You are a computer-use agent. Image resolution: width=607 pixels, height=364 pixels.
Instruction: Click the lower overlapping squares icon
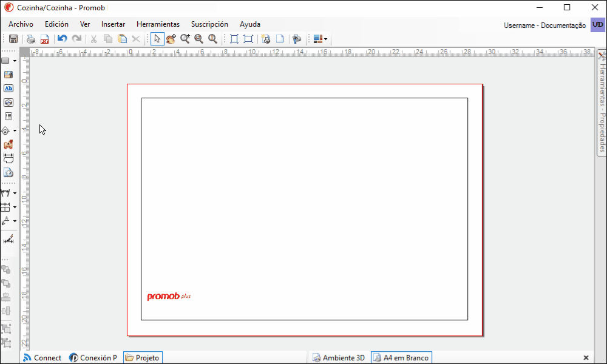tap(6, 283)
